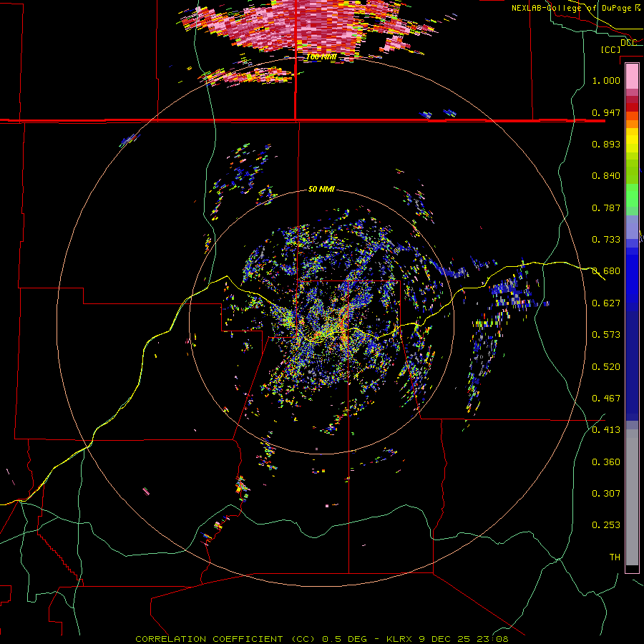The image size is (644, 644).
Task: Click the 0.413 legend value
Action: [x=606, y=430]
